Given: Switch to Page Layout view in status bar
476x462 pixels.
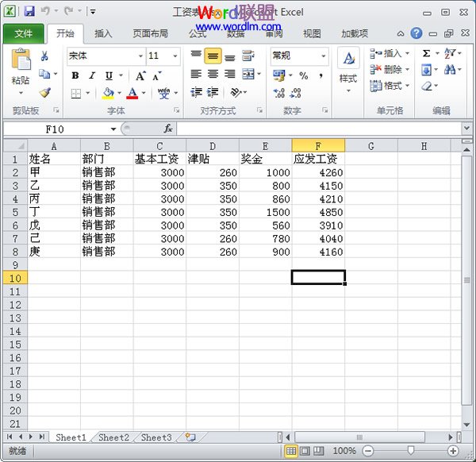Looking at the screenshot, I should point(305,451).
